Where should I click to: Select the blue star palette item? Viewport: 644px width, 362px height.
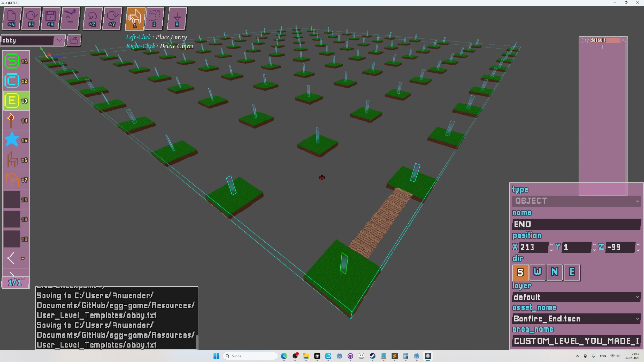[12, 140]
